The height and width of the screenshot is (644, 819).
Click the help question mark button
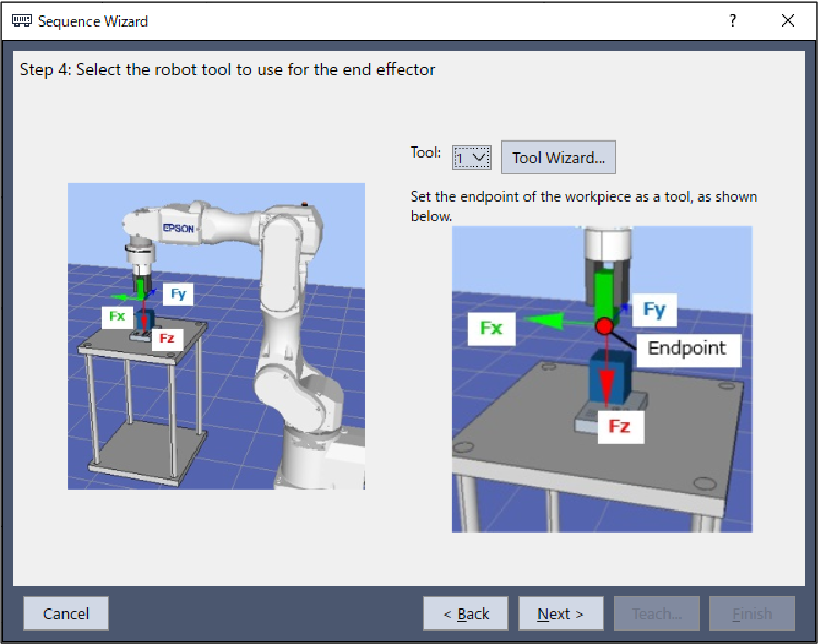[x=732, y=21]
